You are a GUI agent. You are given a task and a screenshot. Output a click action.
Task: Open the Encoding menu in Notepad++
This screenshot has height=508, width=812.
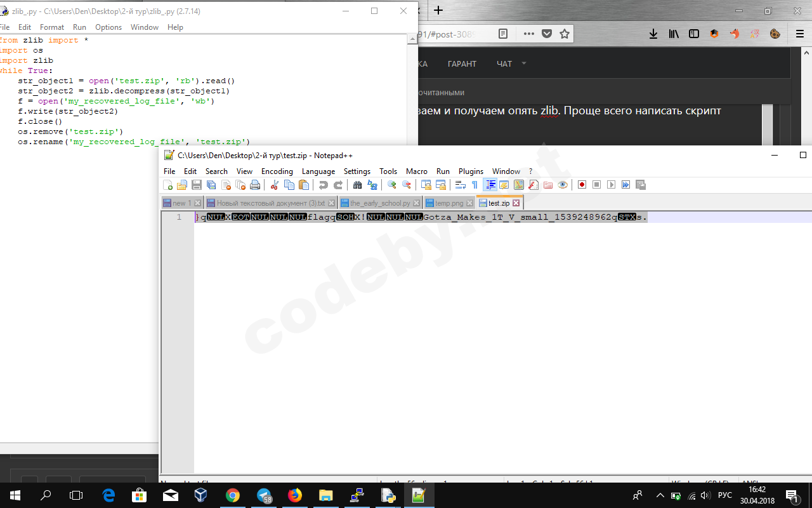click(x=277, y=171)
